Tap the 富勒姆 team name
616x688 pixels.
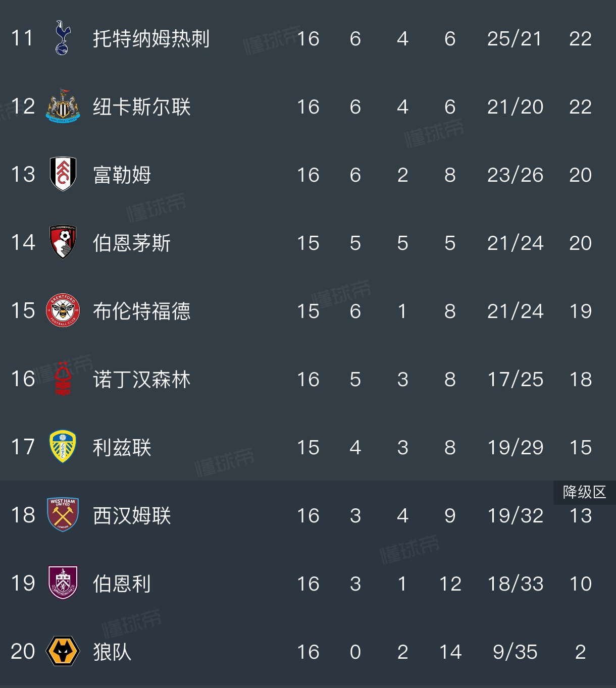[122, 175]
